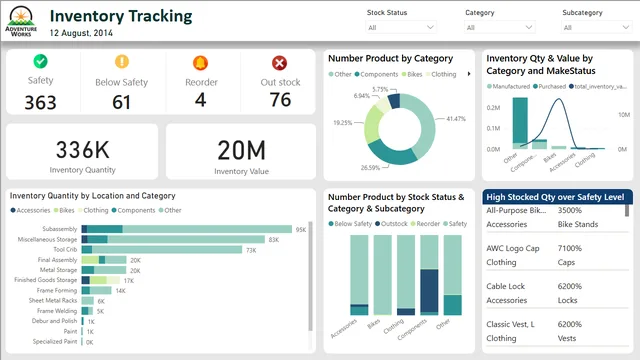The width and height of the screenshot is (640, 360).
Task: Click the 336K Inventory Quantity card
Action: (82, 152)
